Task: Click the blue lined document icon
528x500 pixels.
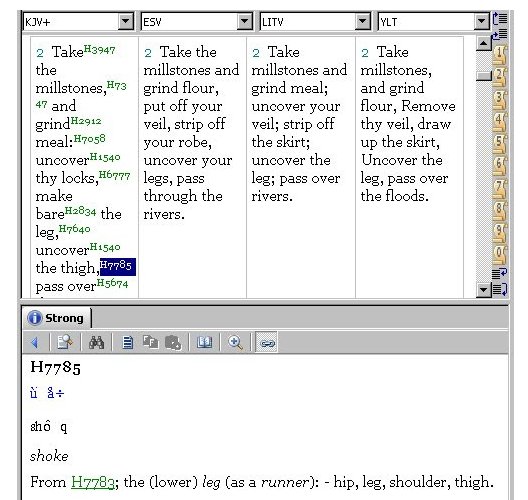Action: pos(127,343)
